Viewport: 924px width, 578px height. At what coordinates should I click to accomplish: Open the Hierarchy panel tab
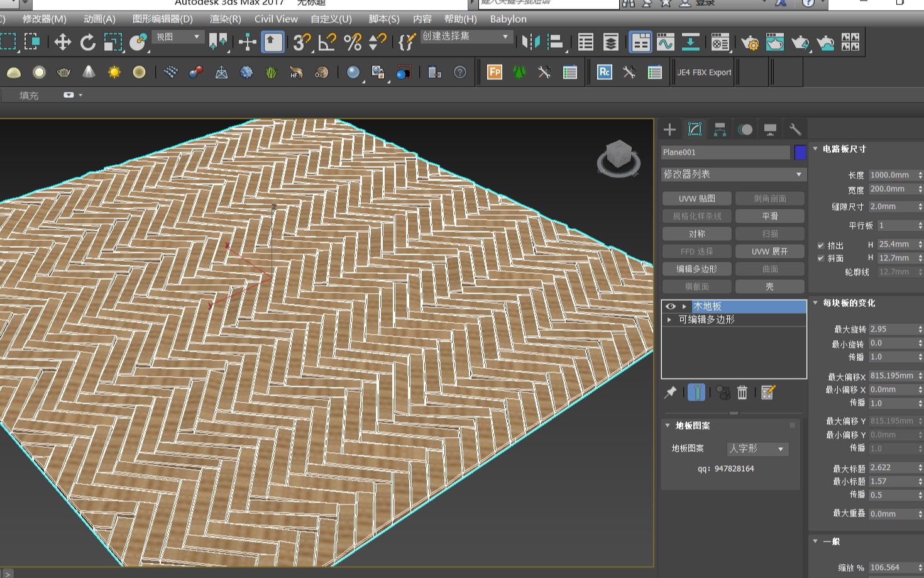(720, 130)
